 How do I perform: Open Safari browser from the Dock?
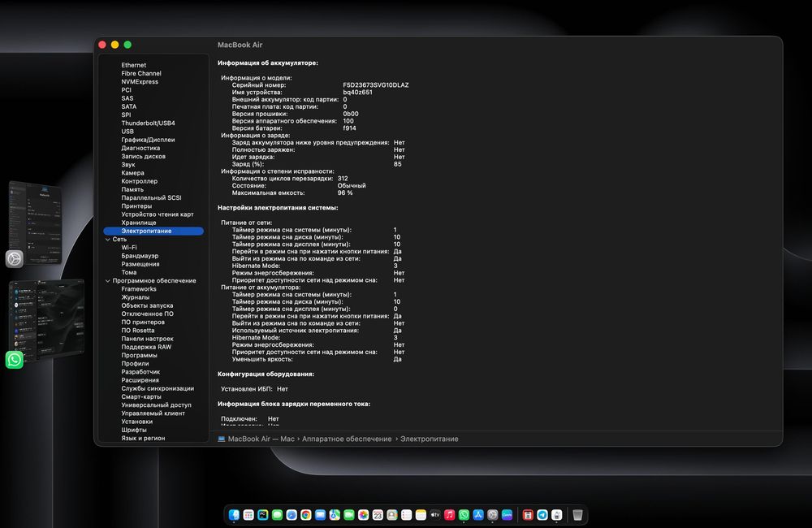click(x=292, y=514)
